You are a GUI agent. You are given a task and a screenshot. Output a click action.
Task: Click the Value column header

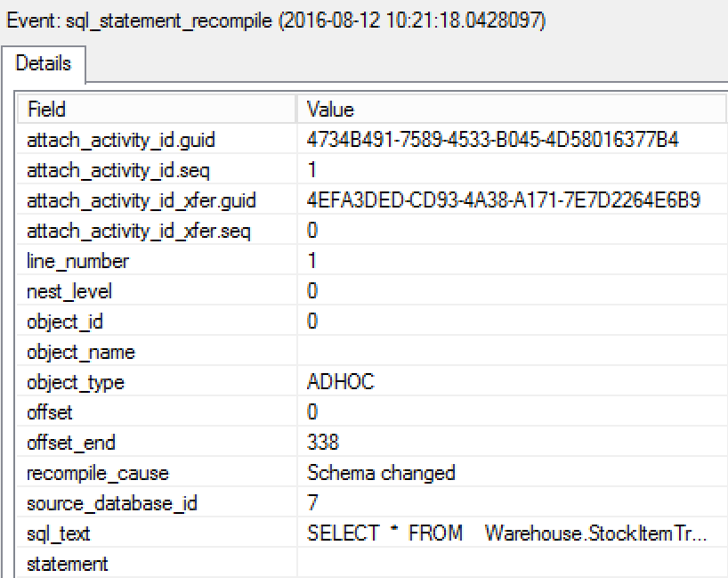pyautogui.click(x=330, y=110)
